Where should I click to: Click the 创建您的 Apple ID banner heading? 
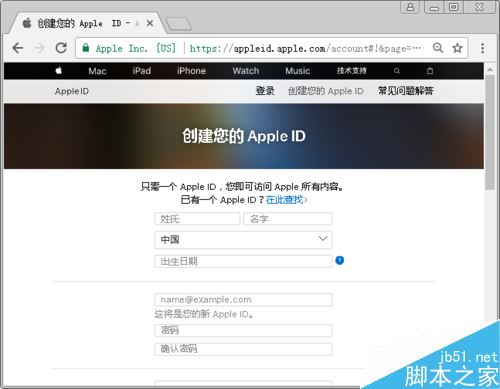coord(244,136)
